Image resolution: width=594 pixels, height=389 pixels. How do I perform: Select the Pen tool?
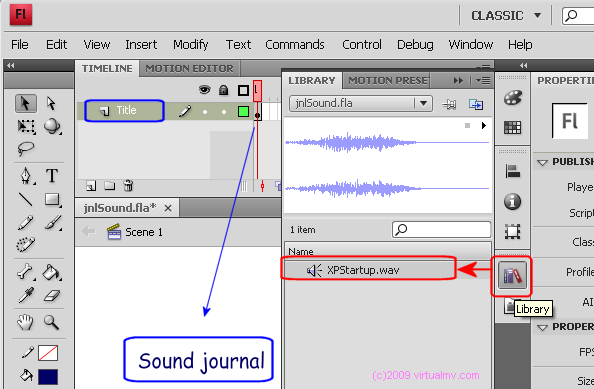(x=26, y=176)
